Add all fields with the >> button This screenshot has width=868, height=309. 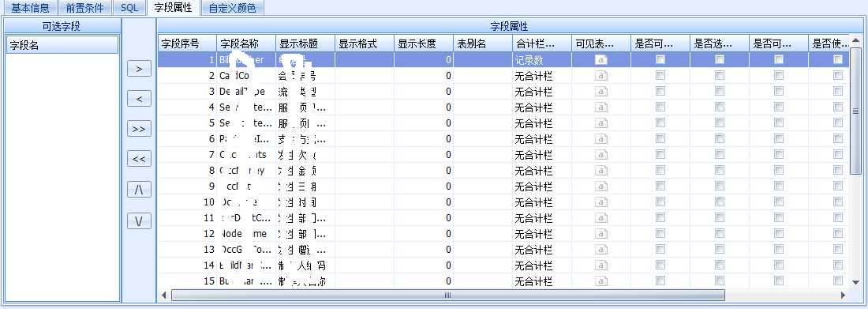tap(139, 129)
